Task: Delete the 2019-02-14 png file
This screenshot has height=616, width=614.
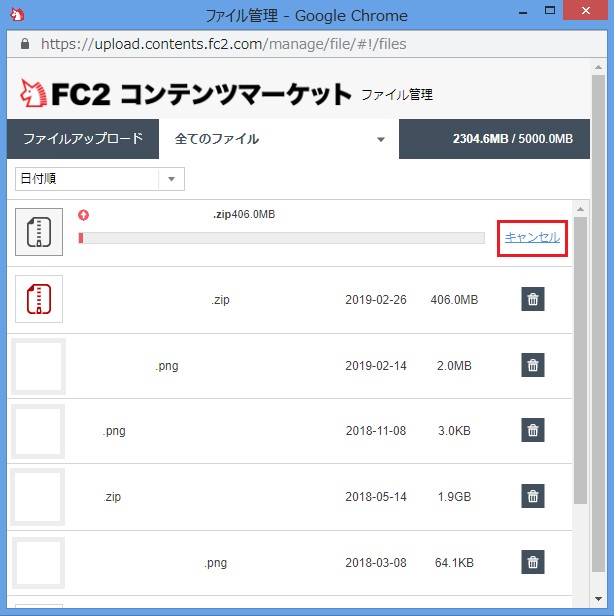Action: [x=532, y=365]
